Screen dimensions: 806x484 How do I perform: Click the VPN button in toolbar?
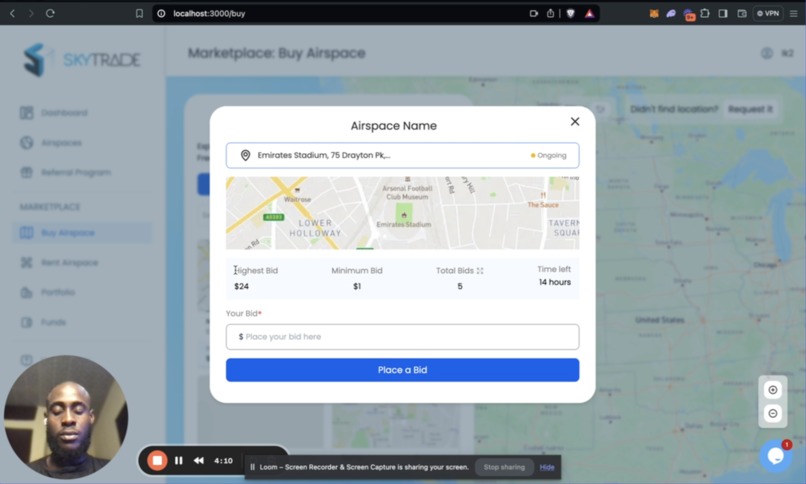coord(768,13)
